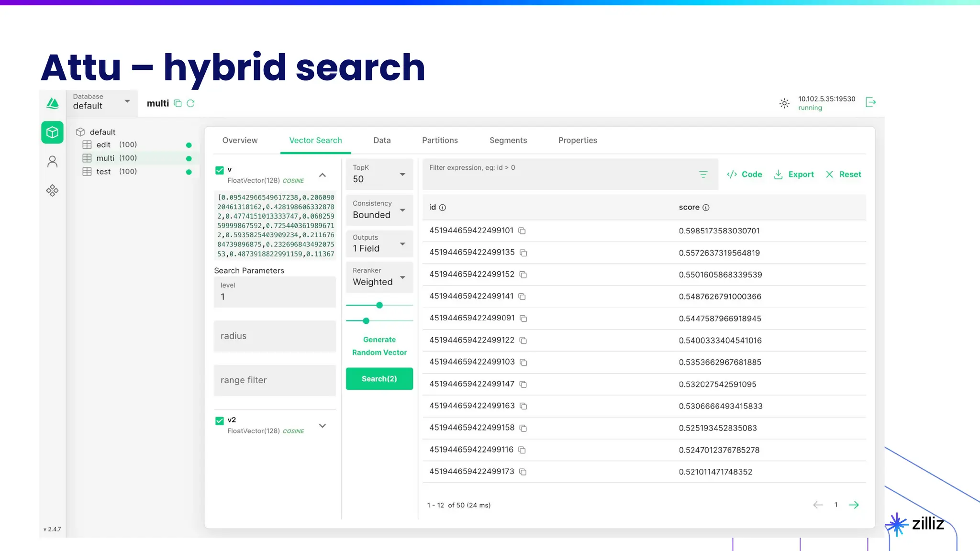Open the Consistency Bounded dropdown

click(x=379, y=210)
